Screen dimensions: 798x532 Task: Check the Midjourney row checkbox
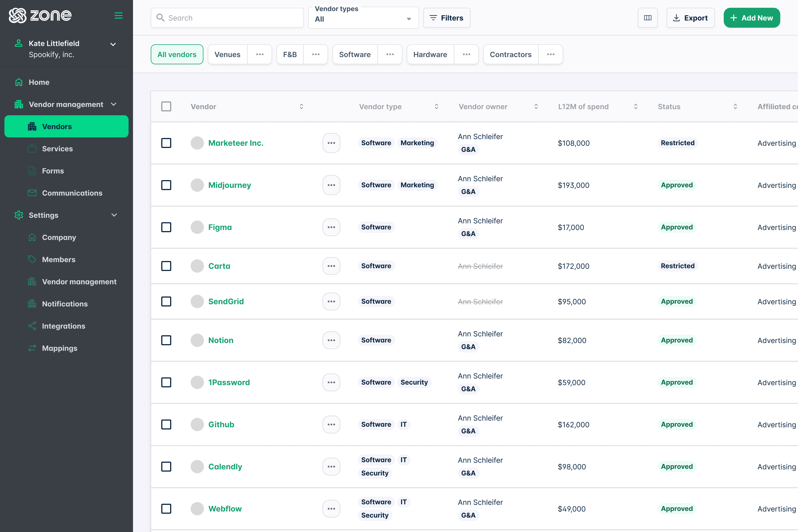pos(166,185)
